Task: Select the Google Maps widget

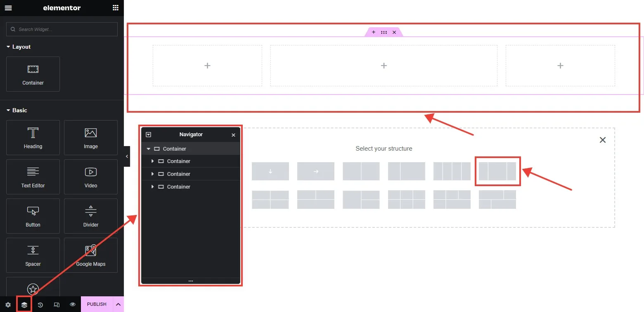Action: click(x=91, y=255)
